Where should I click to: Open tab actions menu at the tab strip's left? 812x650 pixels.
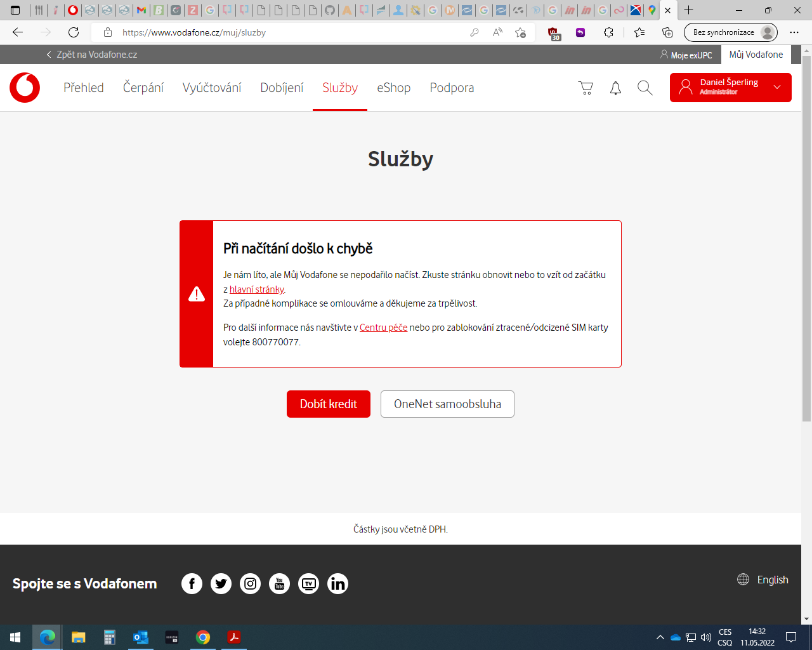tap(15, 10)
